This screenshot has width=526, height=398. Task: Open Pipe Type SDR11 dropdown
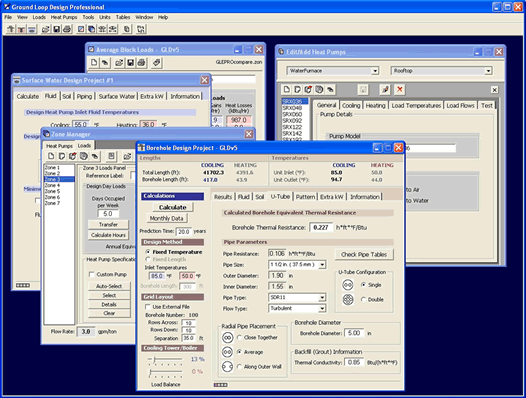(x=322, y=297)
